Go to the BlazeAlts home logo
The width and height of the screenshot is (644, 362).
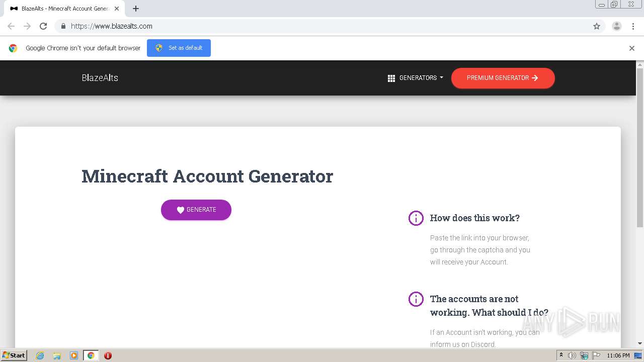point(100,78)
